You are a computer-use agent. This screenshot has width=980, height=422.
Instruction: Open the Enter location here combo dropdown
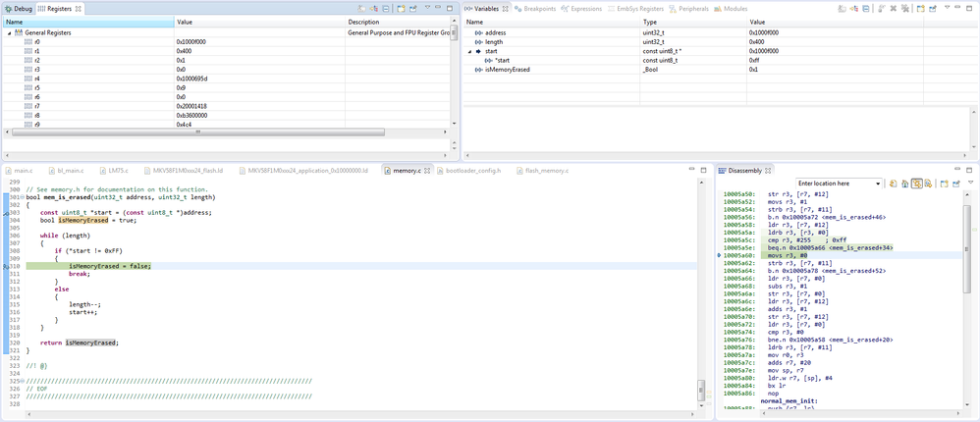tap(878, 184)
